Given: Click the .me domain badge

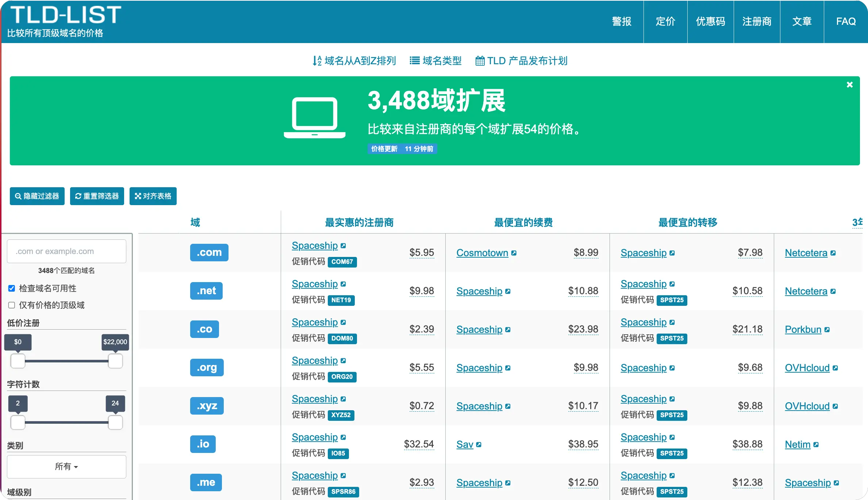Looking at the screenshot, I should pyautogui.click(x=206, y=482).
